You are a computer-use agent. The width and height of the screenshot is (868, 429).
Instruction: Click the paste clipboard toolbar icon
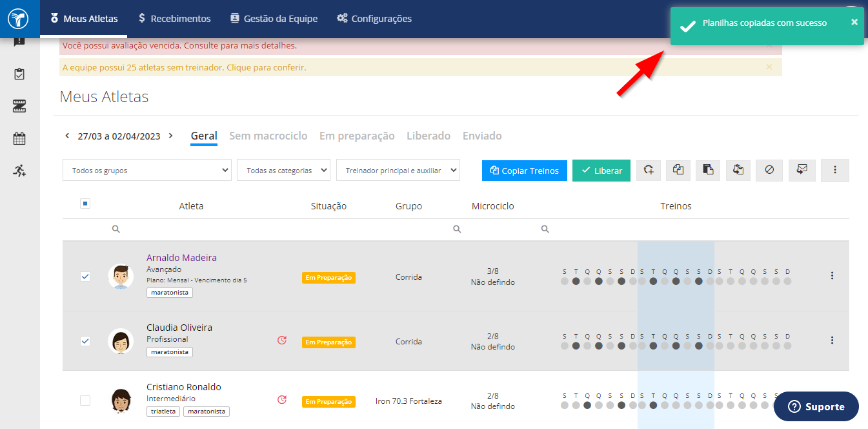coord(708,170)
